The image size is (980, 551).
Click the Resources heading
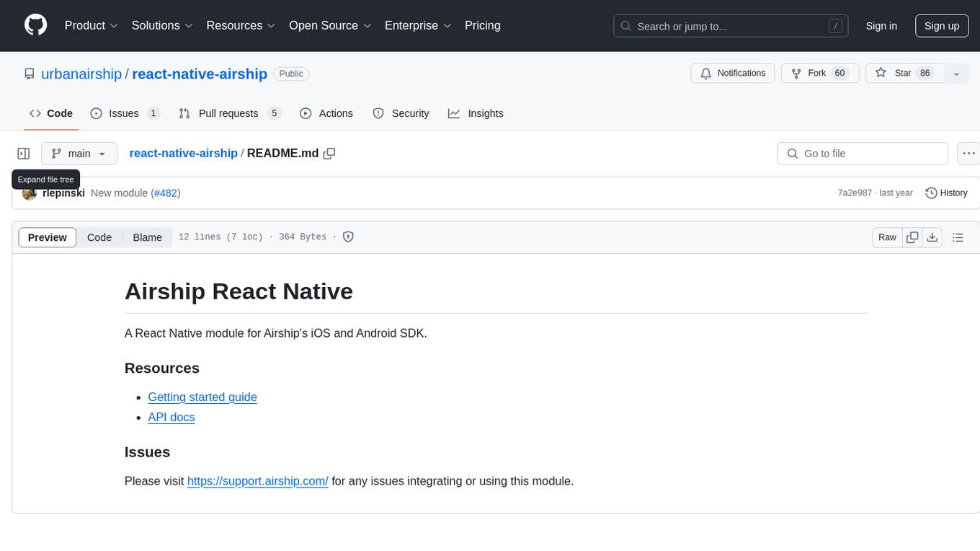pos(162,369)
